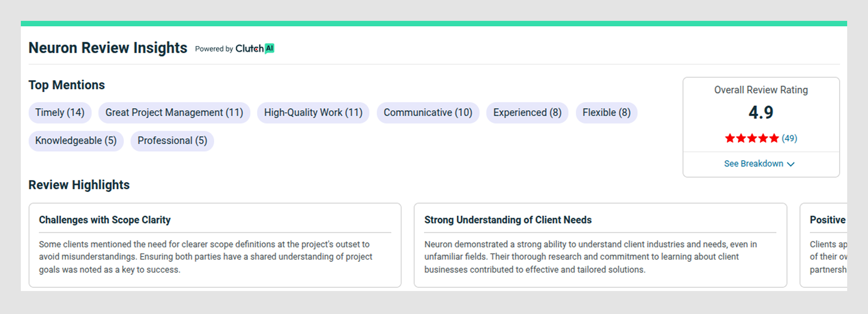Expand the See Breakdown chevron

coord(791,164)
